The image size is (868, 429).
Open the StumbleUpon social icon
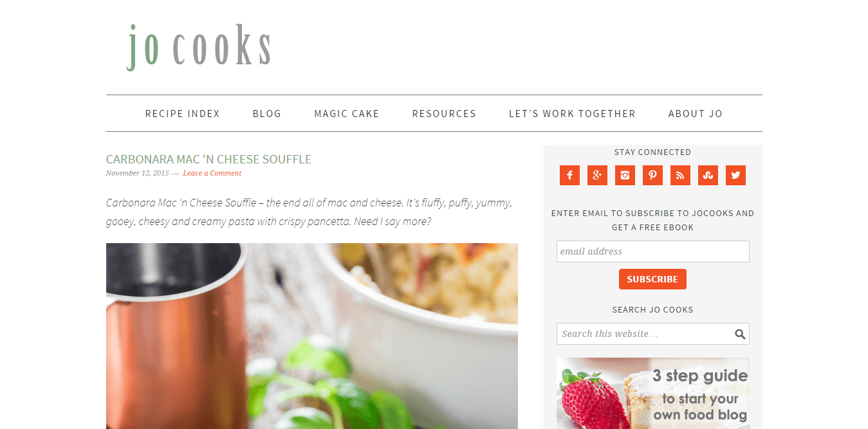708,175
